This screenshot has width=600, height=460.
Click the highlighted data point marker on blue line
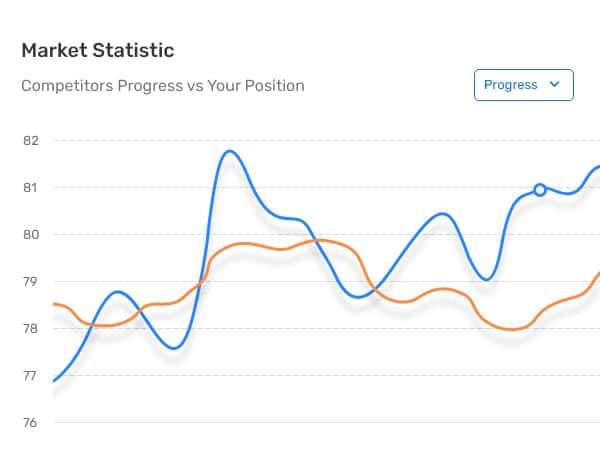point(540,190)
